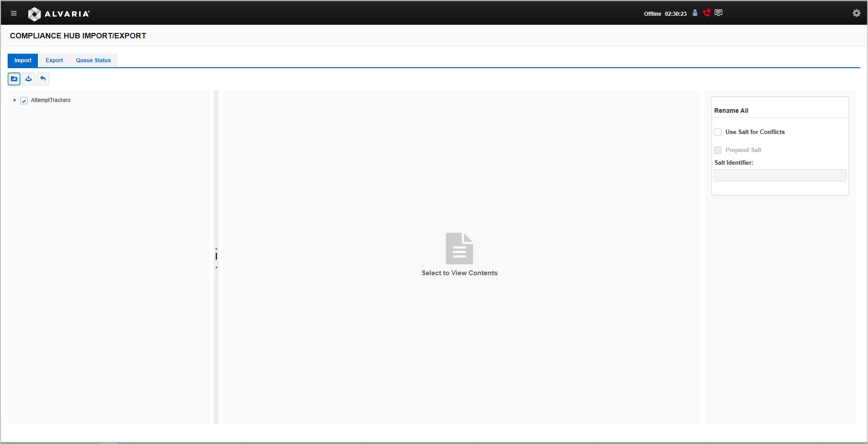
Task: Open the settings gear icon
Action: (x=856, y=13)
